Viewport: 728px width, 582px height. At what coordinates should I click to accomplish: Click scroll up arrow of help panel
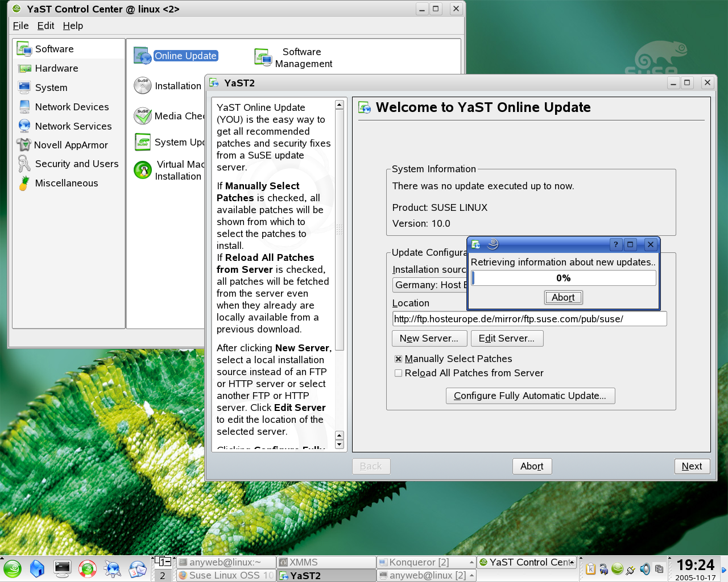[x=340, y=105]
